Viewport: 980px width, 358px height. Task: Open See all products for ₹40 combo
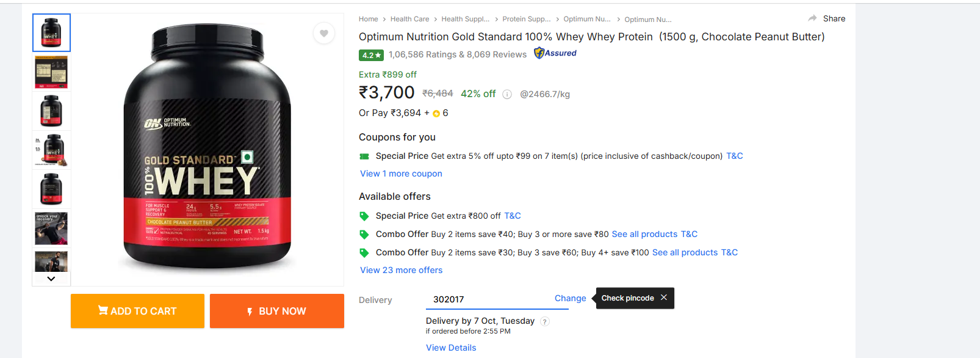point(644,234)
